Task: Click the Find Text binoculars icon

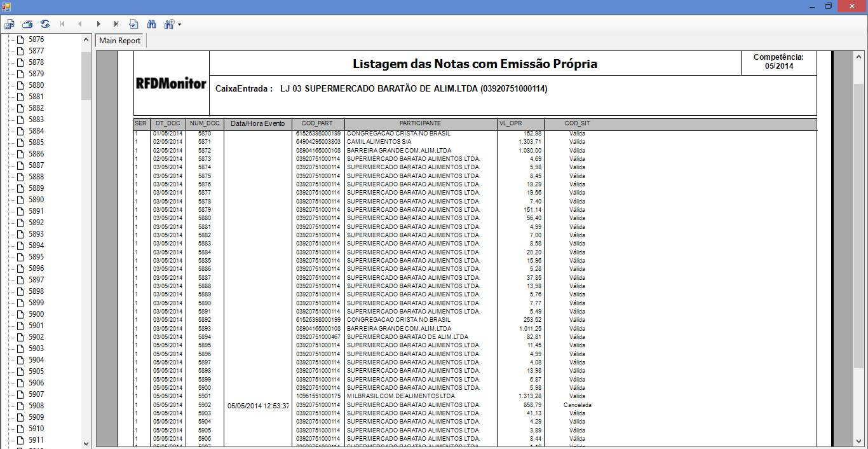Action: tap(151, 24)
